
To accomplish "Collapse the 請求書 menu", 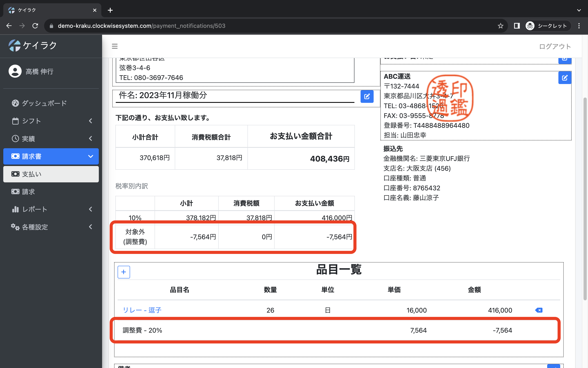I will click(51, 156).
